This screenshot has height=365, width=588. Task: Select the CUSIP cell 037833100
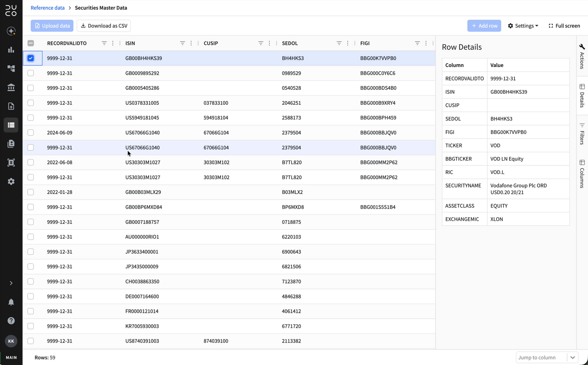(216, 103)
